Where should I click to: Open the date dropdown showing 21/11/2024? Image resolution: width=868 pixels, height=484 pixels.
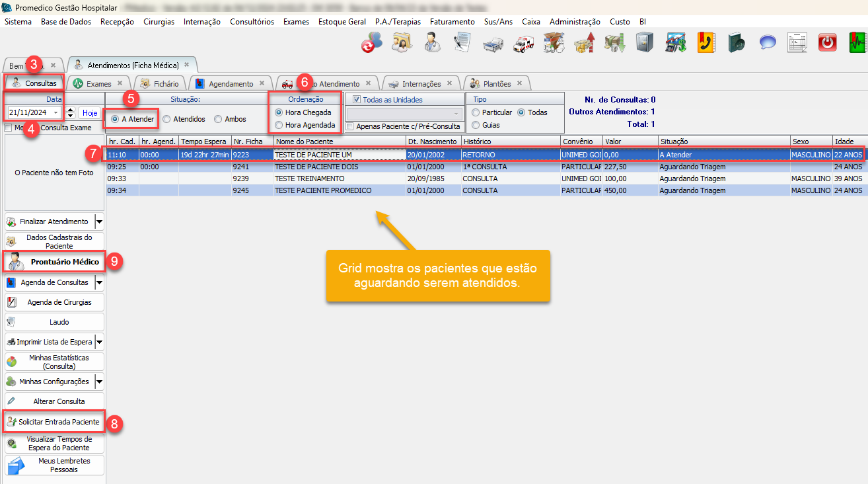[56, 113]
